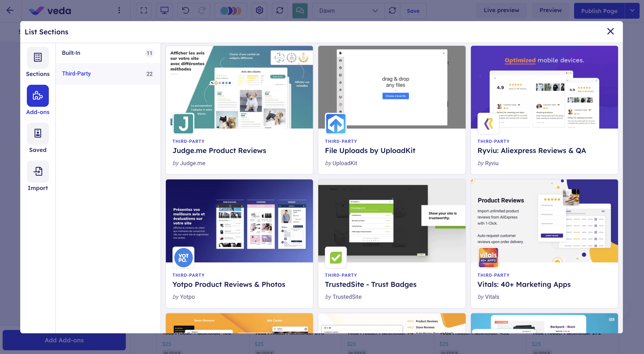Click the Import file icon
The width and height of the screenshot is (644, 354).
tap(38, 172)
